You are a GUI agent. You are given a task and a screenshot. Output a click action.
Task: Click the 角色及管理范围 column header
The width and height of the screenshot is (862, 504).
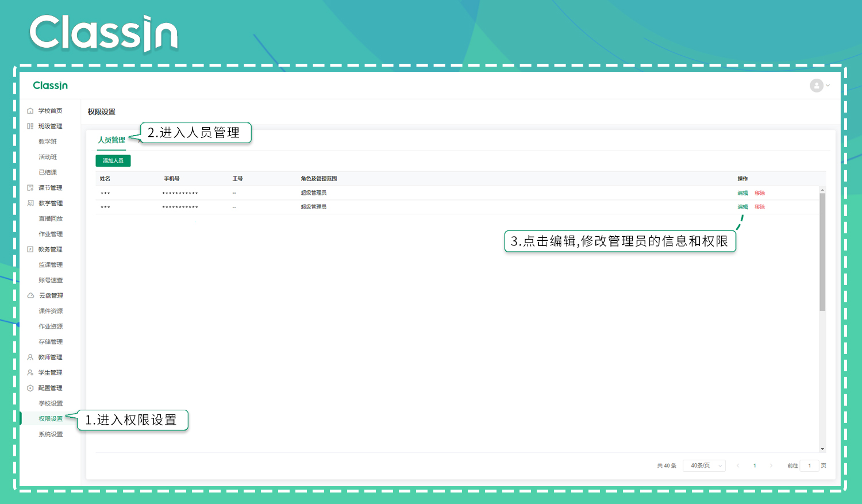319,179
